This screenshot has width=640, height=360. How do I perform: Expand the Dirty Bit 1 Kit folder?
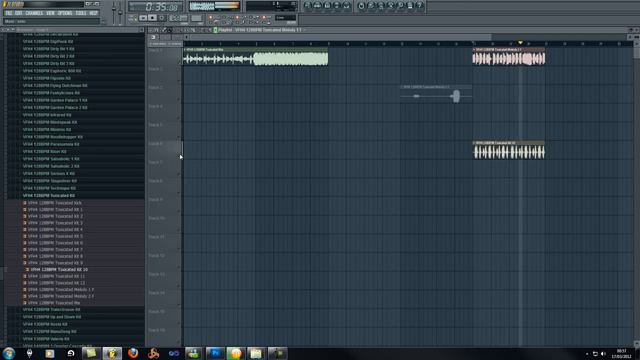coord(48,49)
